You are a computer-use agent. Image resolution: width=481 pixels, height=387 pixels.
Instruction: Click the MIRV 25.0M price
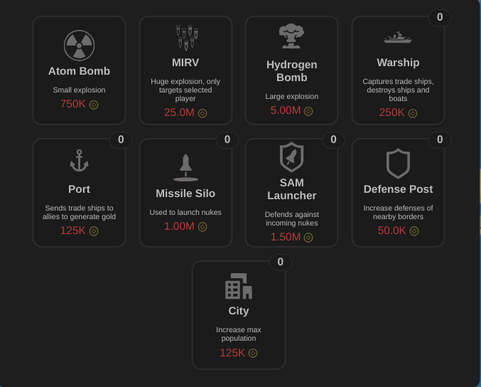pos(179,112)
